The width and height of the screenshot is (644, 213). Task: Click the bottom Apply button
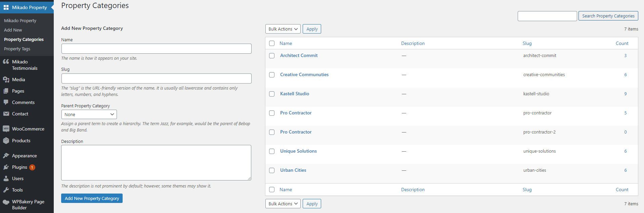(312, 204)
